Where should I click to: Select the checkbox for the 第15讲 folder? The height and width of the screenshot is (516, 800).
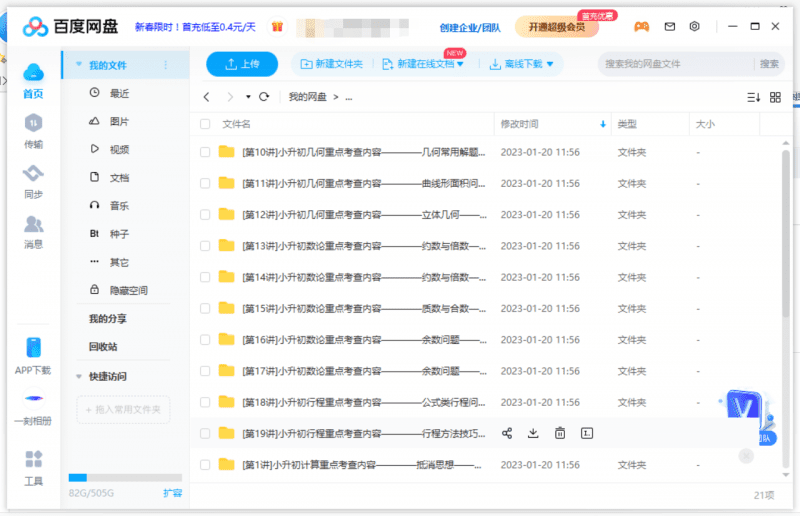pos(205,308)
